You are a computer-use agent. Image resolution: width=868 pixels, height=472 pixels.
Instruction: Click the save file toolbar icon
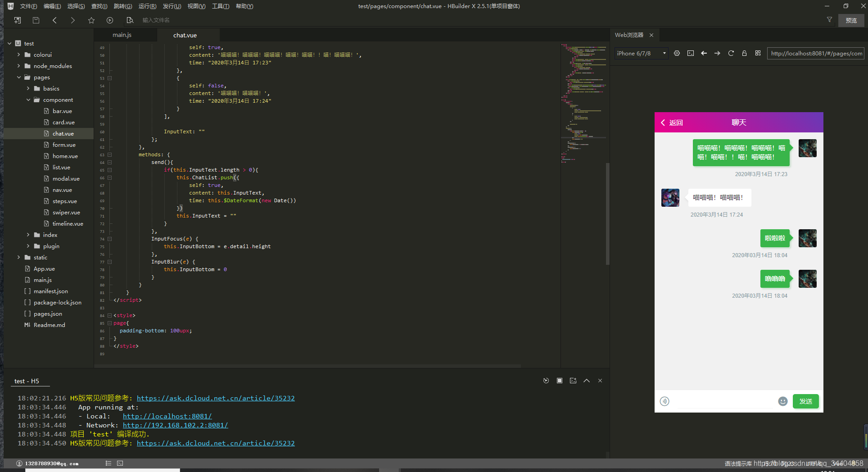tap(36, 20)
